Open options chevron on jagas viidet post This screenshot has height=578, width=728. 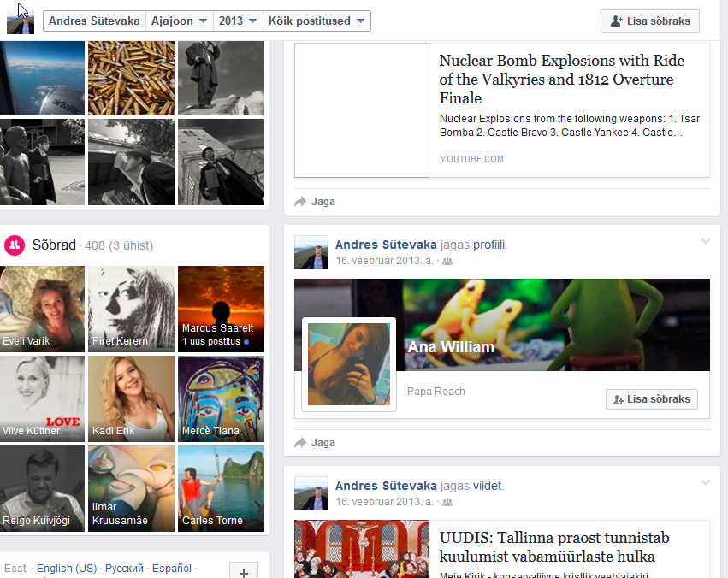click(705, 482)
